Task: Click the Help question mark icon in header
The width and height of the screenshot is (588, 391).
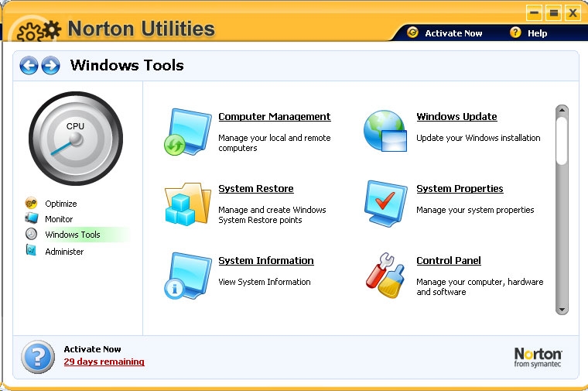Action: coord(515,33)
